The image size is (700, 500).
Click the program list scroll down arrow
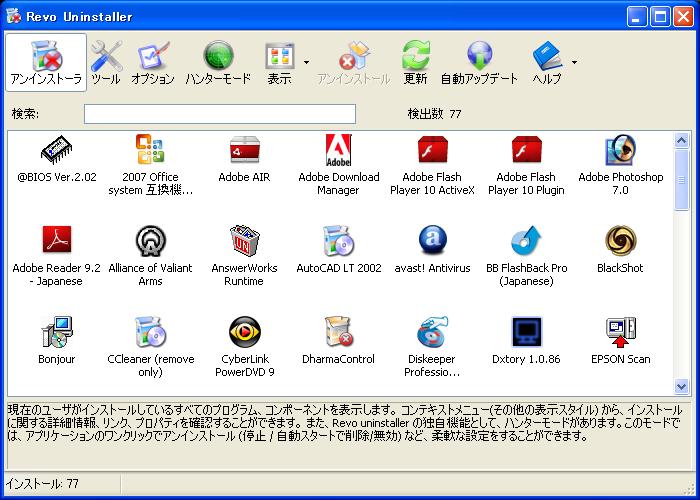[681, 386]
